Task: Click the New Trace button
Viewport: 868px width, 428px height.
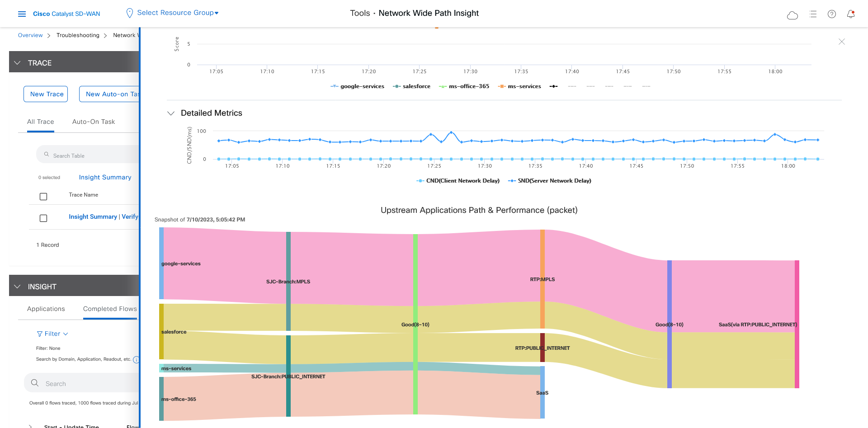Action: 46,94
